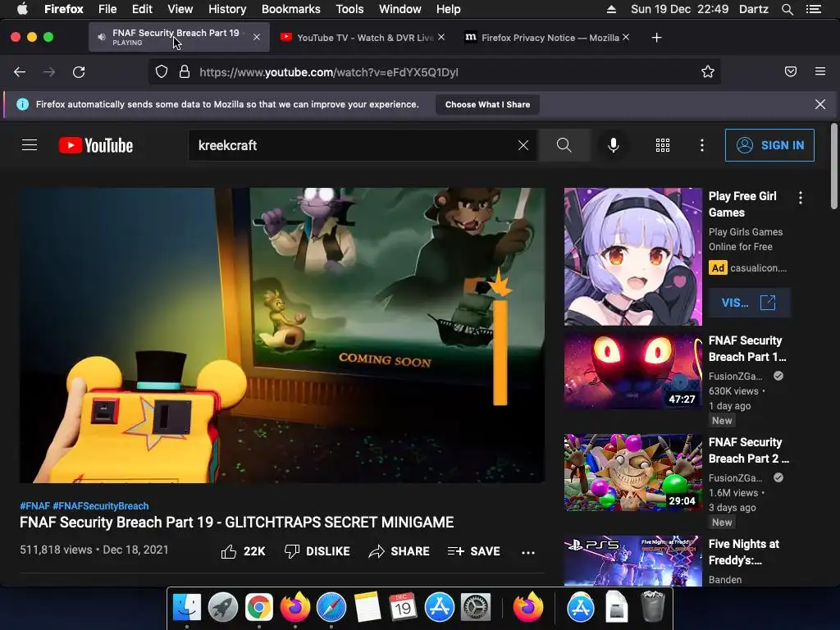Close the YouTube TV tab

click(441, 37)
